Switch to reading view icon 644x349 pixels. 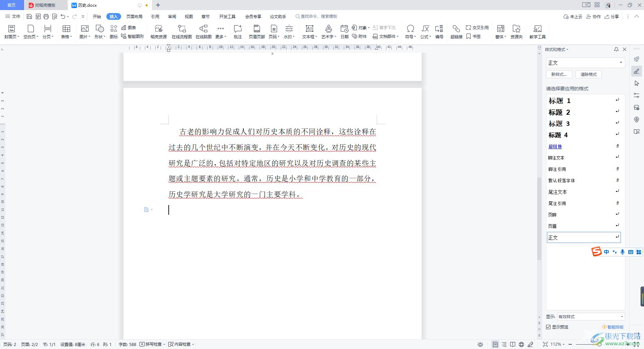point(513,344)
